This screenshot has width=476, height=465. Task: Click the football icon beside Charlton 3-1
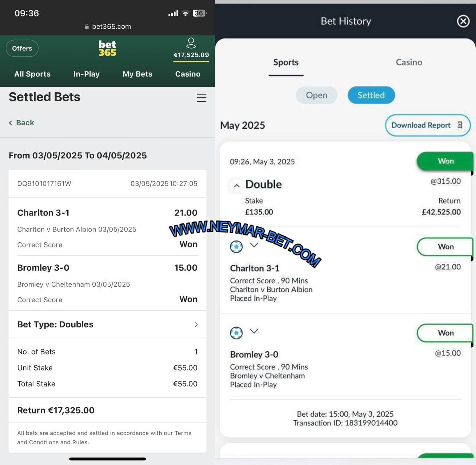click(236, 247)
